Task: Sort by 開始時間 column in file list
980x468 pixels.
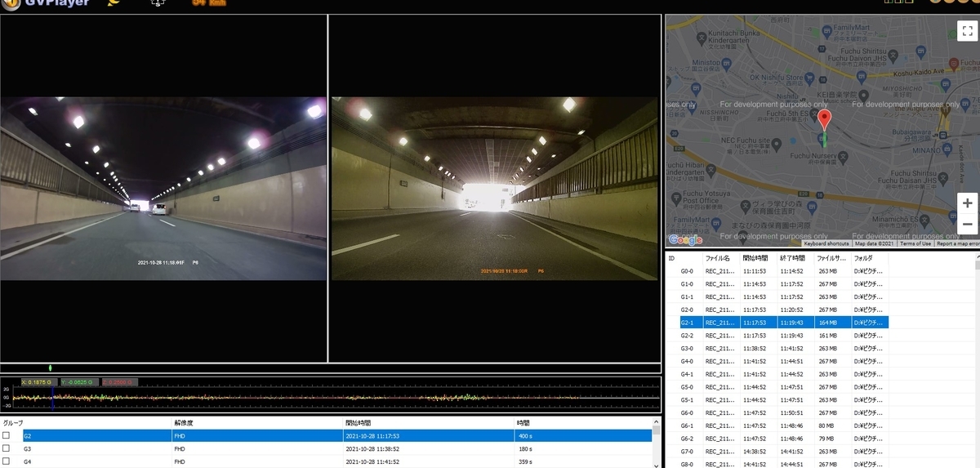Action: coord(759,258)
